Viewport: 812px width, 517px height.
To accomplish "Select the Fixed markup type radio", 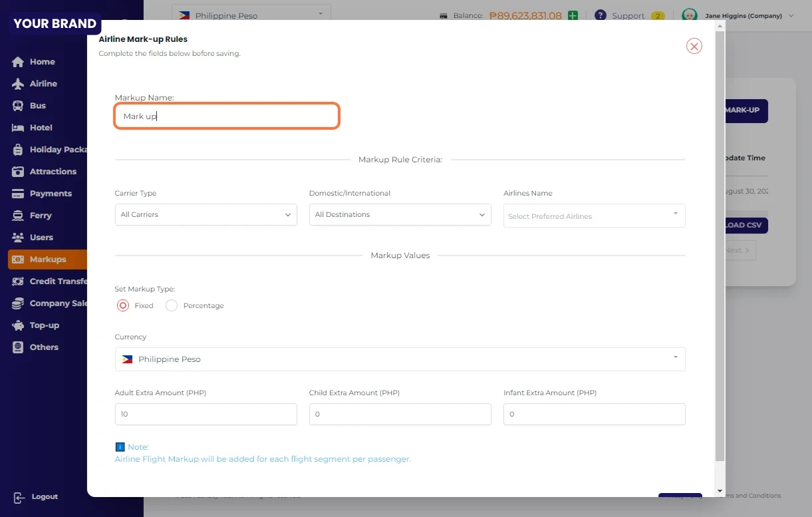I will click(123, 305).
